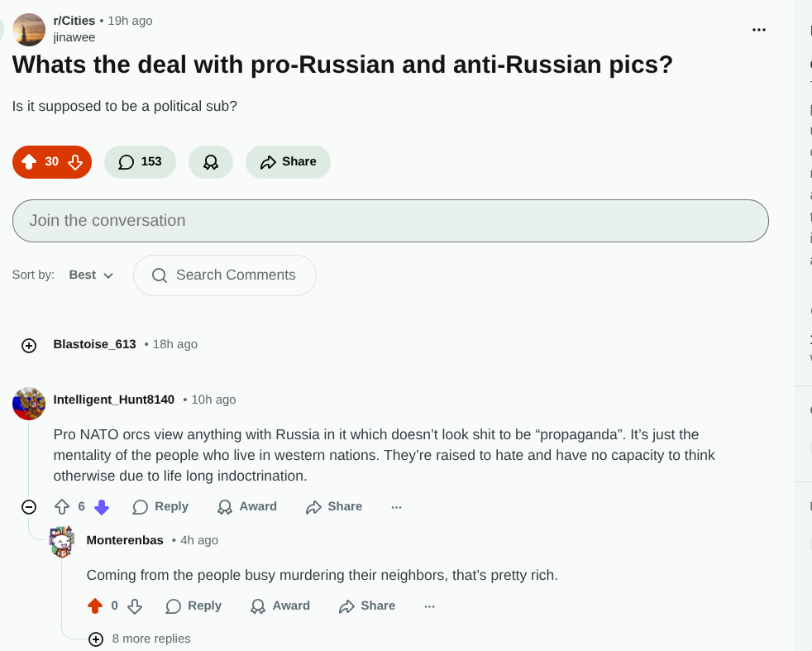Downvote Monterenbas's comment
The image size is (812, 651).
135,606
